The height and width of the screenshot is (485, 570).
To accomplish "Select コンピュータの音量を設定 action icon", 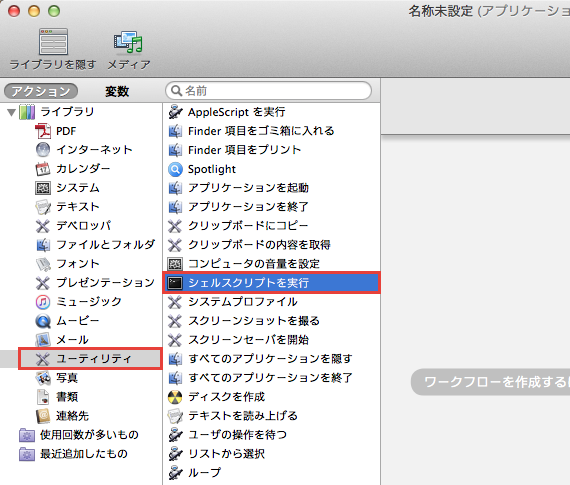I will pyautogui.click(x=175, y=264).
